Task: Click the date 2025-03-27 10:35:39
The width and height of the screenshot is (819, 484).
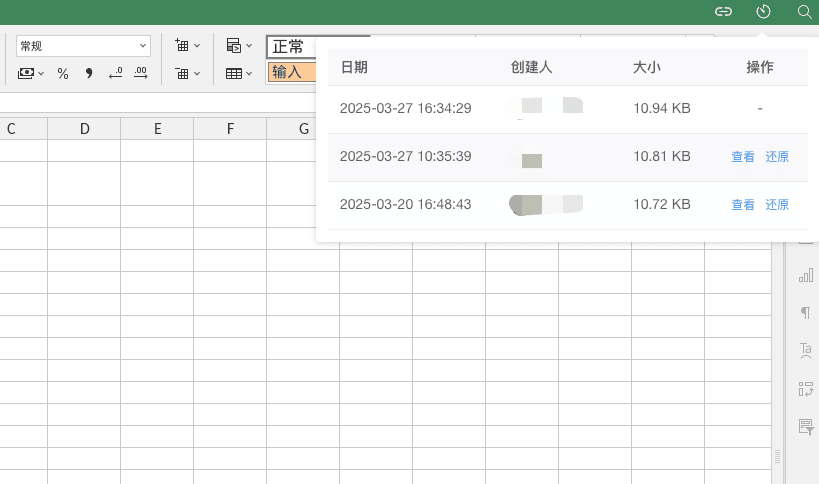Action: 405,156
